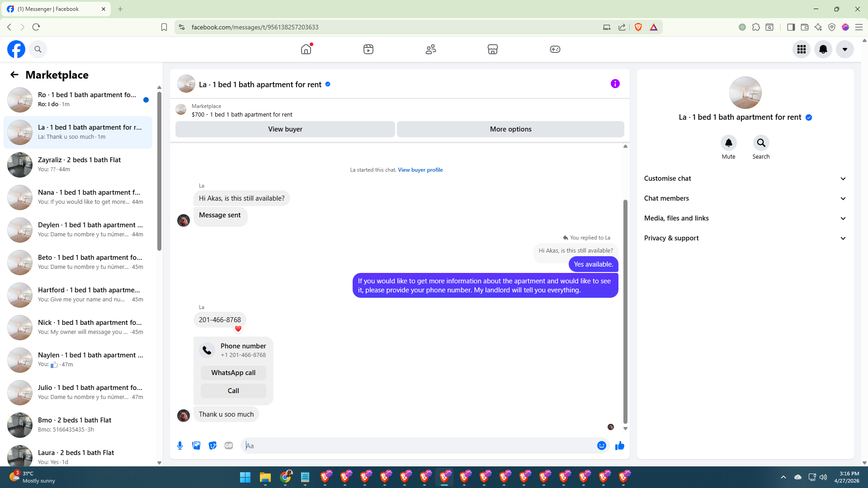Mute this conversation bell icon
Viewport: 868px width, 488px height.
(x=729, y=143)
